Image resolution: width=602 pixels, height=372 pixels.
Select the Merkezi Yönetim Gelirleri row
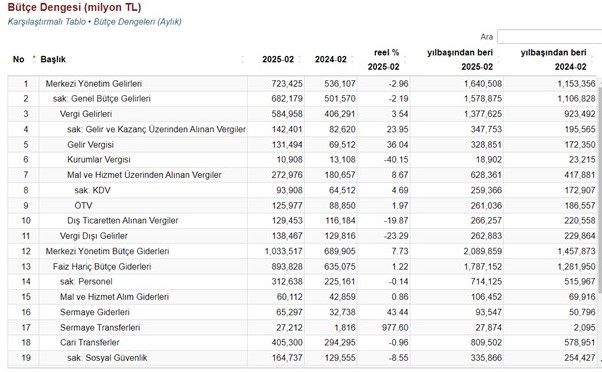302,84
